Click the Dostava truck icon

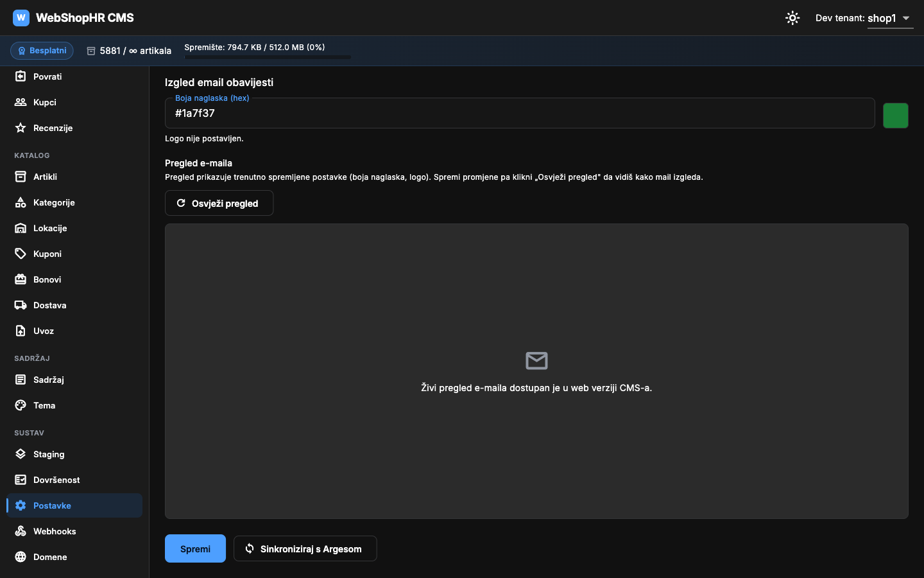[x=21, y=305]
